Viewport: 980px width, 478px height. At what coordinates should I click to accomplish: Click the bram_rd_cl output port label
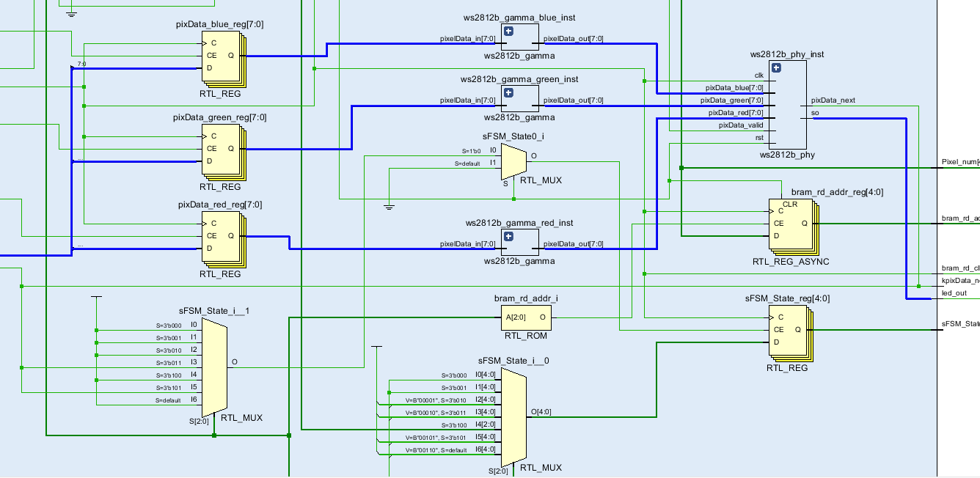pos(960,268)
